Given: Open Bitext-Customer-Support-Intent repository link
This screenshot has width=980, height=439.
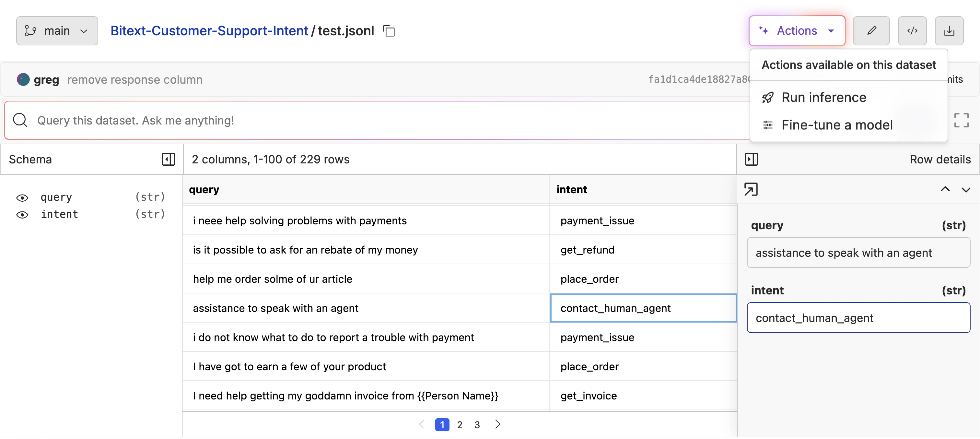Looking at the screenshot, I should pos(209,31).
